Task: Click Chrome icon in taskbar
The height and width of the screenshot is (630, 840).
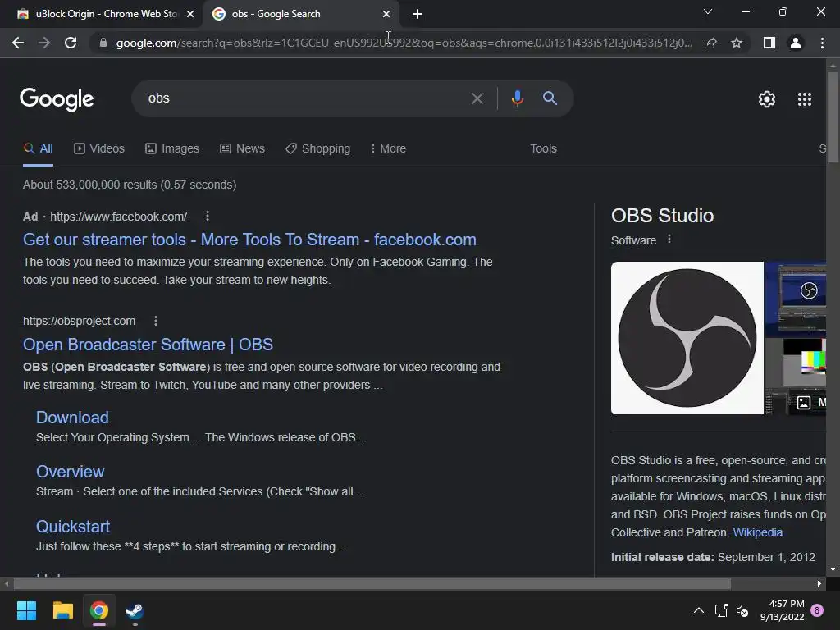Action: coord(99,610)
